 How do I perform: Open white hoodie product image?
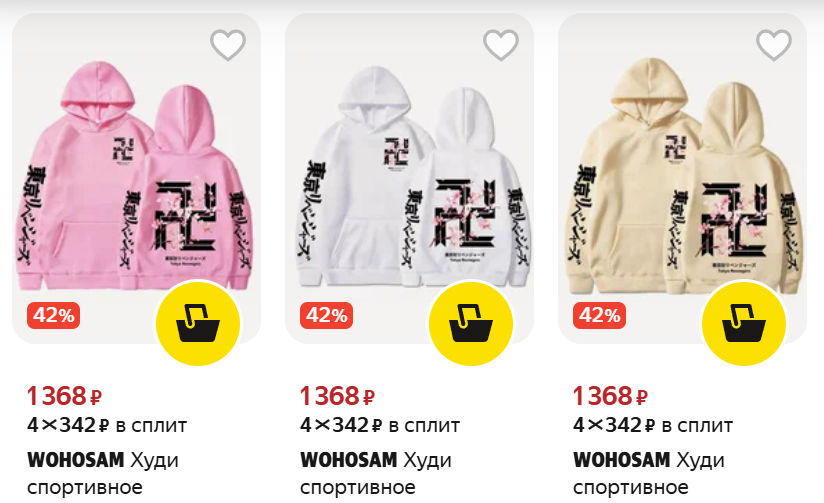[409, 178]
